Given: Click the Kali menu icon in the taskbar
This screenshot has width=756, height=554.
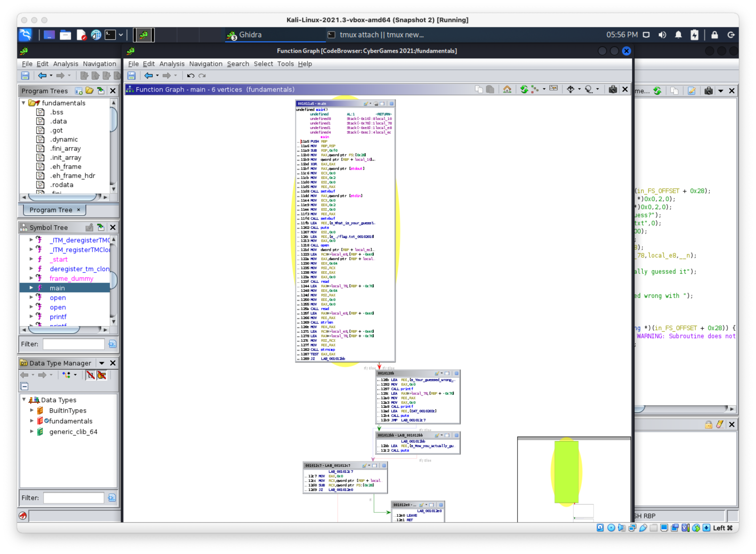Looking at the screenshot, I should click(x=25, y=35).
